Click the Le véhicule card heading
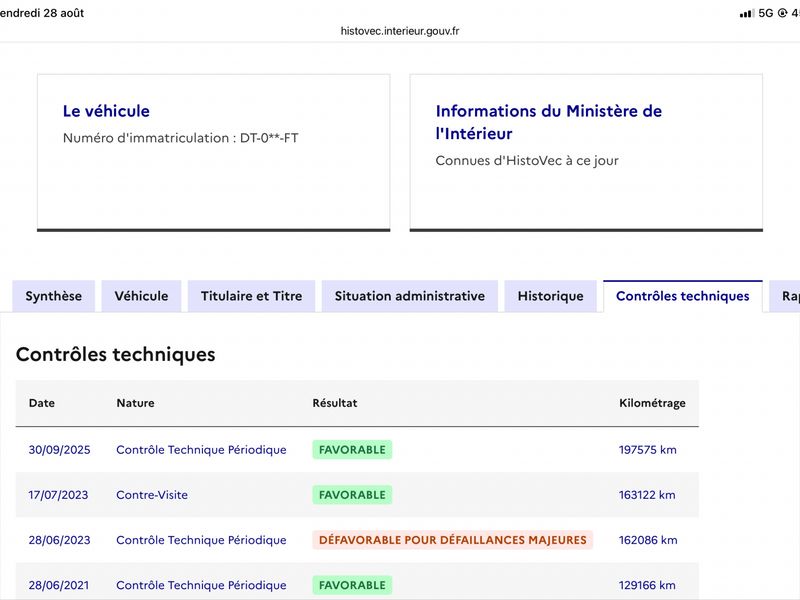800x600 pixels. (x=106, y=111)
